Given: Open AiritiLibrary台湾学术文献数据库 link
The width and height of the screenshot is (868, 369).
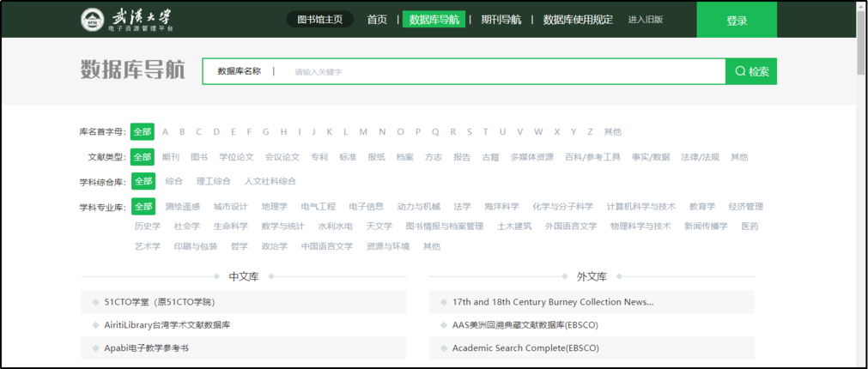Looking at the screenshot, I should (x=167, y=325).
